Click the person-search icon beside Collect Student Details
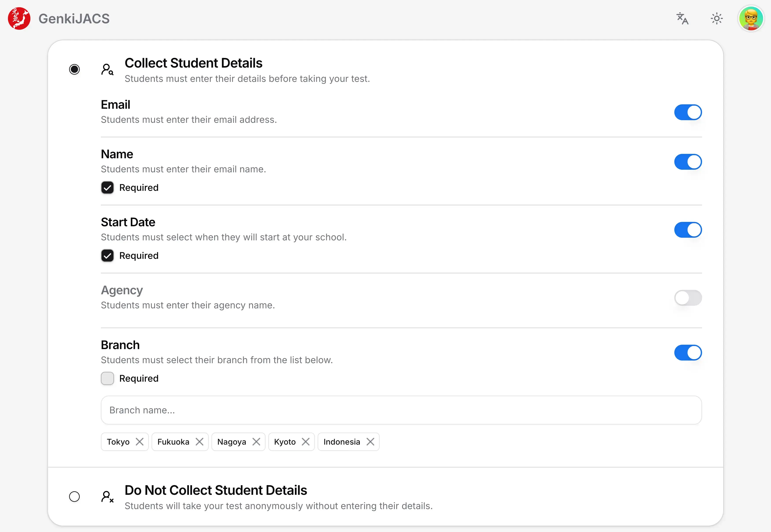Screen dimensions: 771x532 (107, 69)
